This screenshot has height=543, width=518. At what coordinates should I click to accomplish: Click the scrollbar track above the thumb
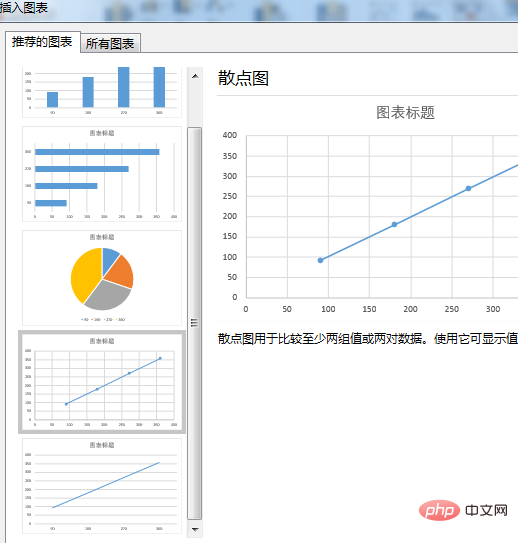click(195, 106)
